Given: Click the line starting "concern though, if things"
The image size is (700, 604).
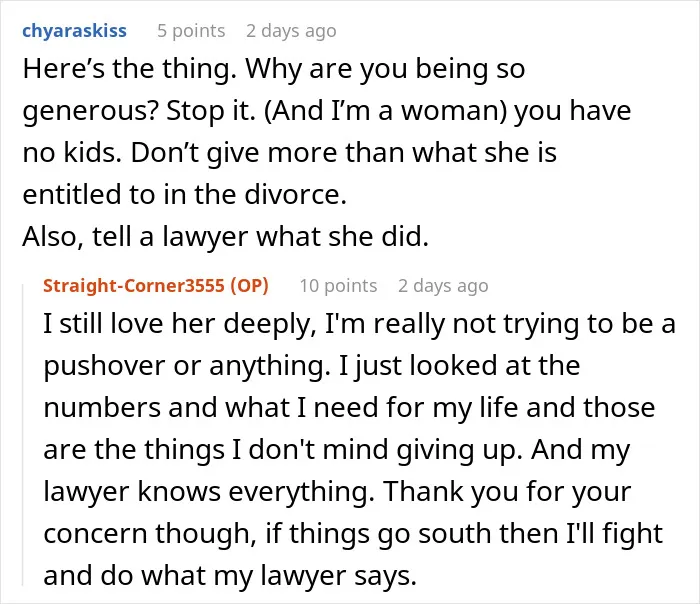Looking at the screenshot, I should click(x=353, y=533).
